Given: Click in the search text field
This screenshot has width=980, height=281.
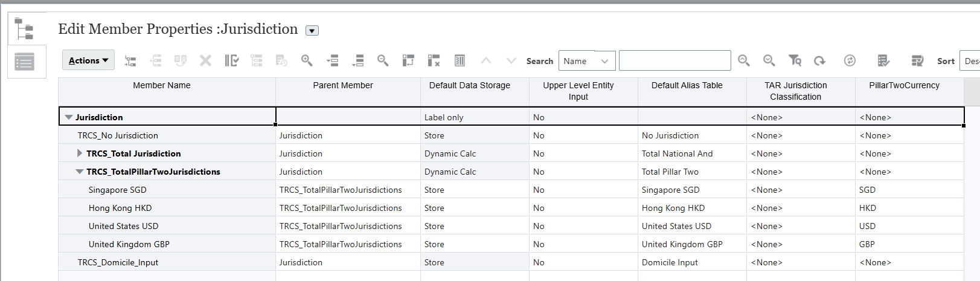Looking at the screenshot, I should coord(675,60).
